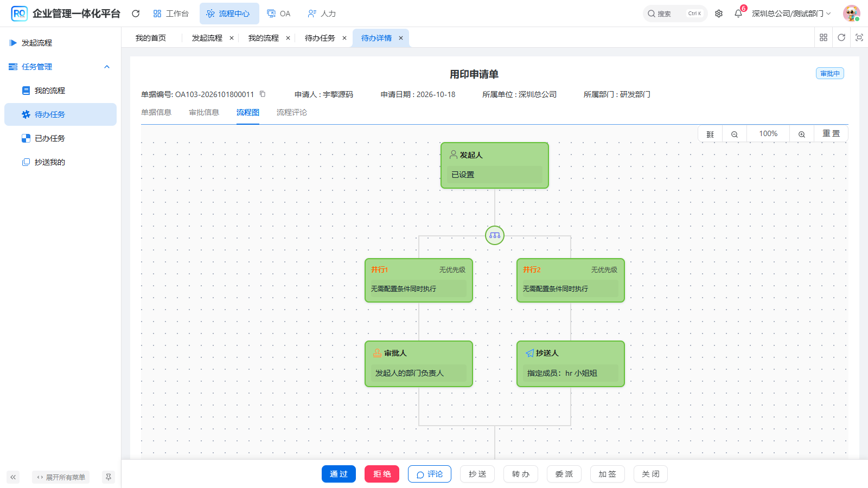
Task: Click the 委派 button
Action: 564,474
